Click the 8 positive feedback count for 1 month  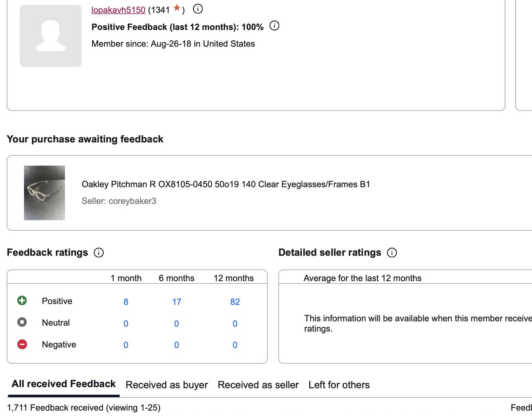point(125,302)
